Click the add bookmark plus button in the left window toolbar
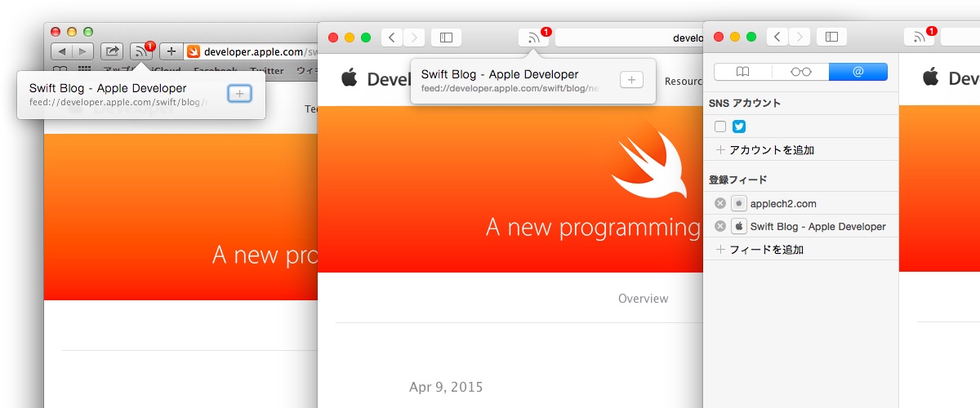 [x=171, y=51]
